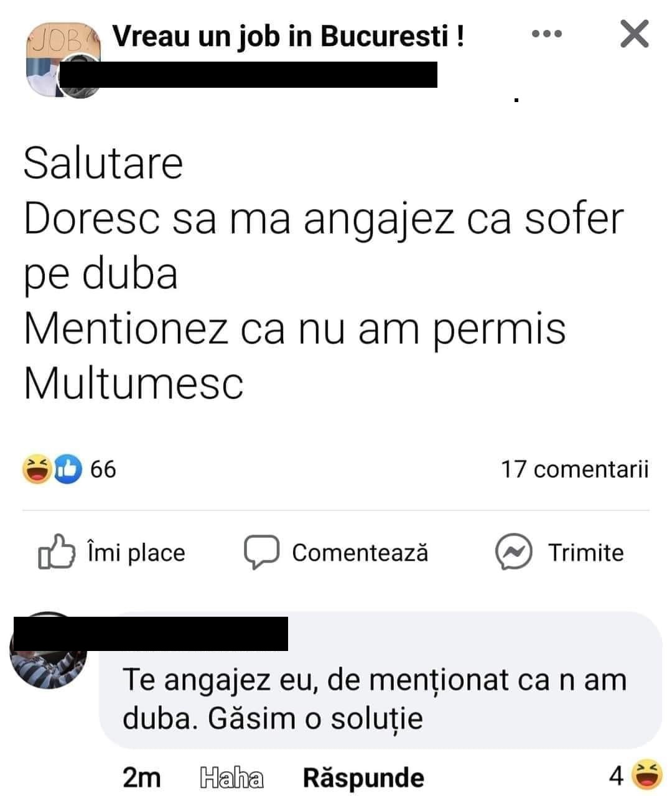672x796 pixels.
Task: Click the blue like reaction icon
Action: tap(67, 469)
